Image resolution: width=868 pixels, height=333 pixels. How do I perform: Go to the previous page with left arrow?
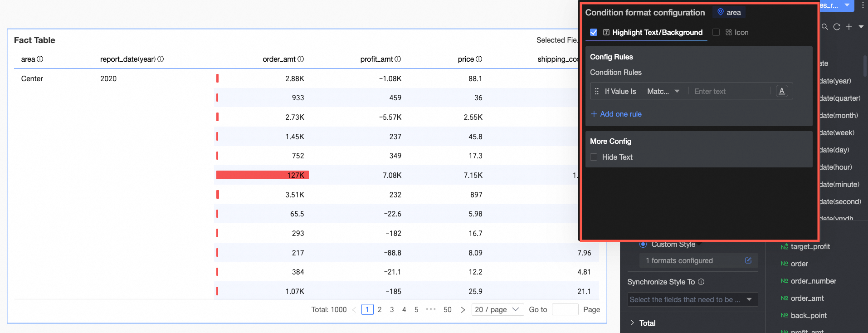pyautogui.click(x=354, y=310)
